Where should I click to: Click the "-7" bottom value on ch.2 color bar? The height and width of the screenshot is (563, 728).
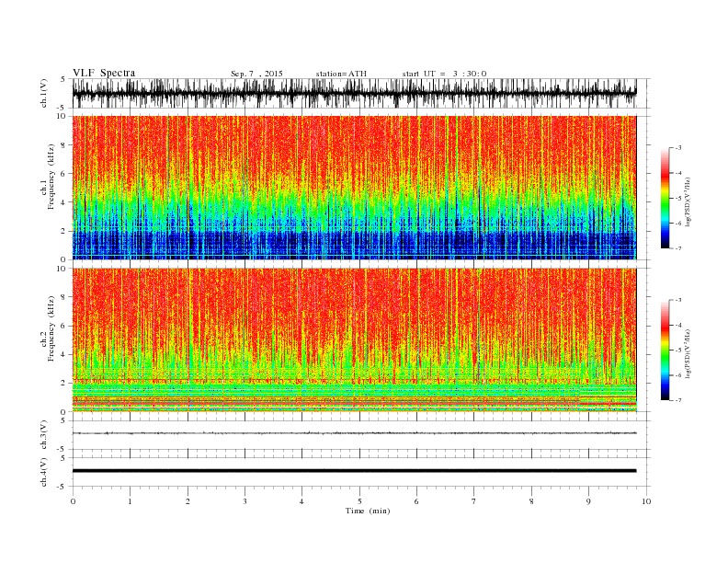pyautogui.click(x=678, y=400)
